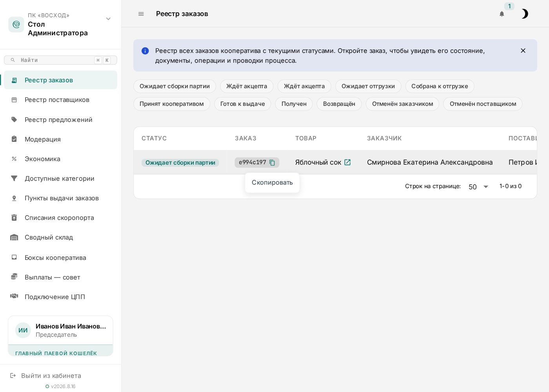Click the Заказ column header
Viewport: 549px width, 392px height.
(245, 138)
